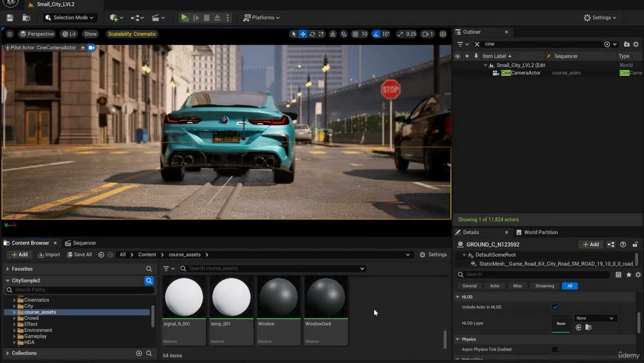The width and height of the screenshot is (644, 363).
Task: Open the viewport Show menu
Action: coord(90,34)
